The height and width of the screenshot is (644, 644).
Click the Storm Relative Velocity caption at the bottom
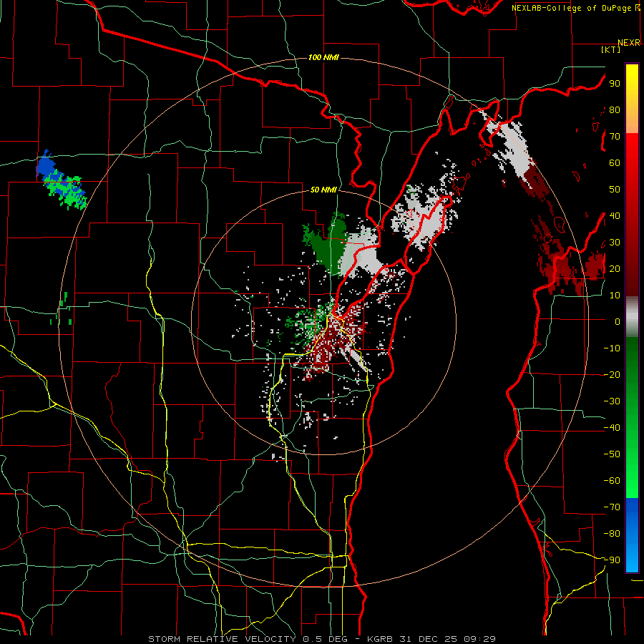click(x=321, y=639)
